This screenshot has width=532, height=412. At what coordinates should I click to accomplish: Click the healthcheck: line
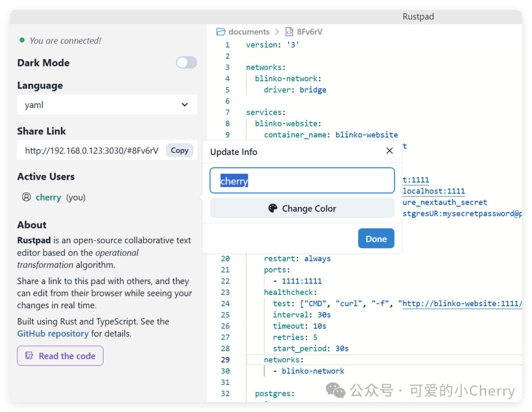coord(290,292)
